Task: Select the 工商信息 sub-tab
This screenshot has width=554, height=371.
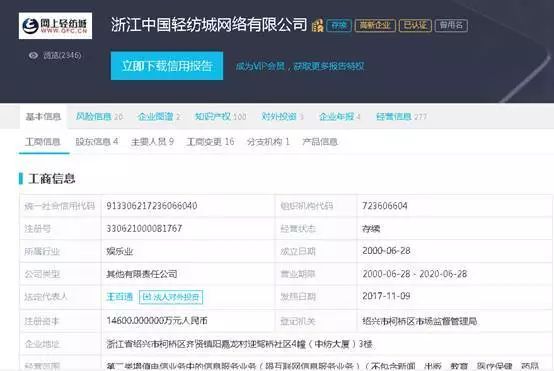Action: (43, 142)
